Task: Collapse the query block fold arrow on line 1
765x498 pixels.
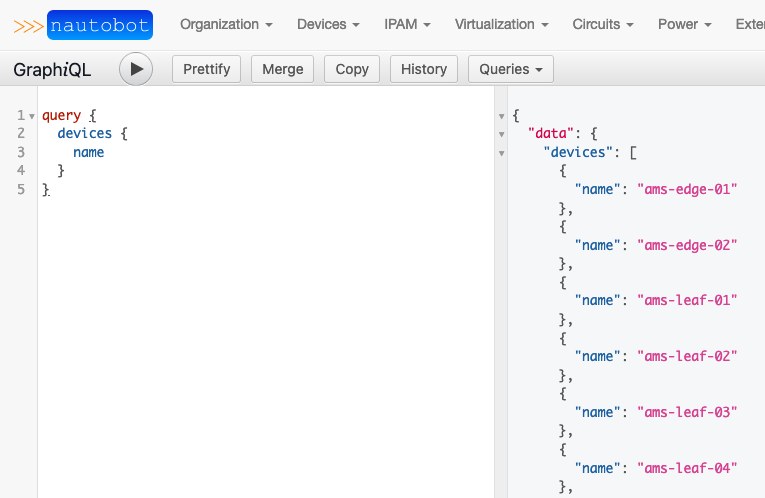Action: pos(32,116)
